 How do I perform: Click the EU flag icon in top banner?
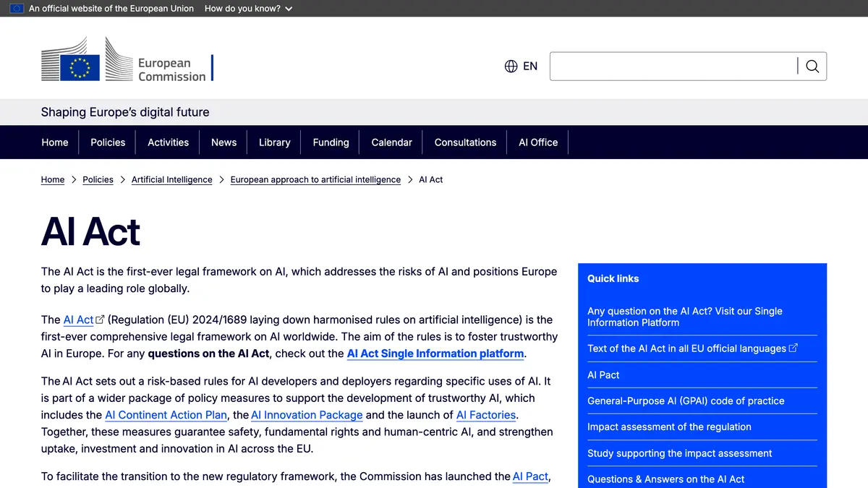point(17,9)
